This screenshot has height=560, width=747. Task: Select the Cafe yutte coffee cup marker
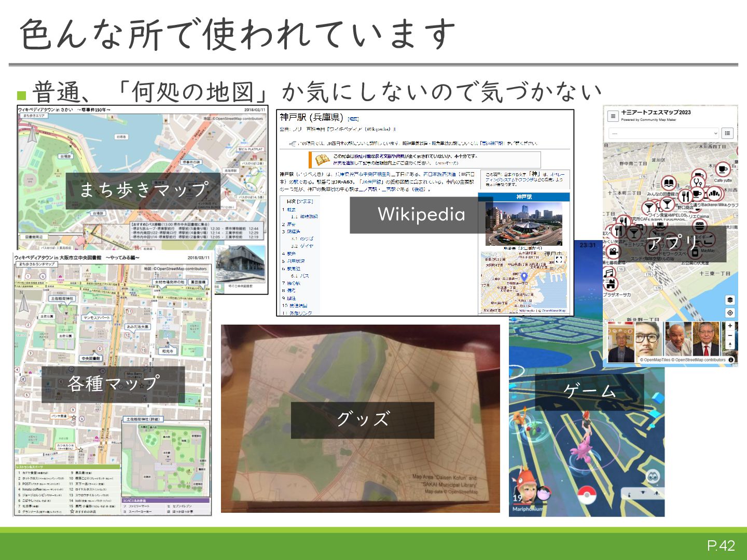(722, 169)
